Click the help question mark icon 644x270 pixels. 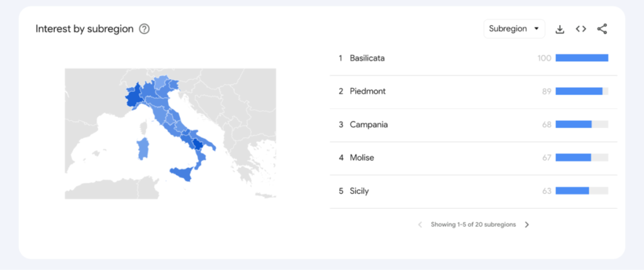point(144,29)
